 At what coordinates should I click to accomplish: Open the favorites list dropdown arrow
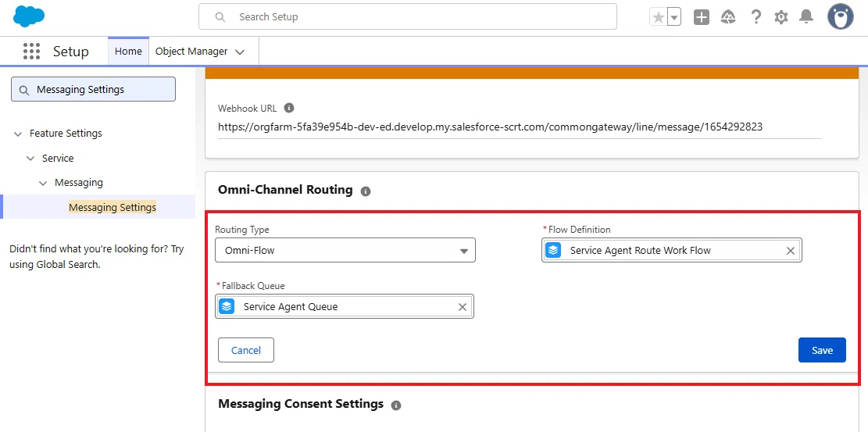click(673, 17)
